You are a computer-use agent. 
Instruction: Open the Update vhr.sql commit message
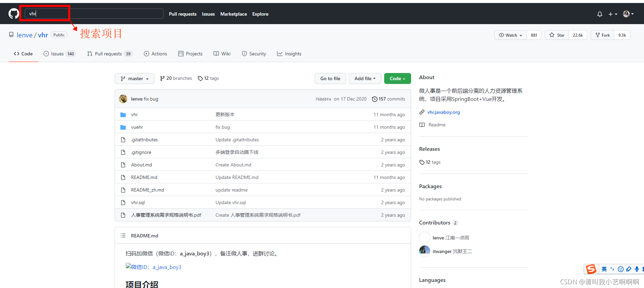click(231, 202)
